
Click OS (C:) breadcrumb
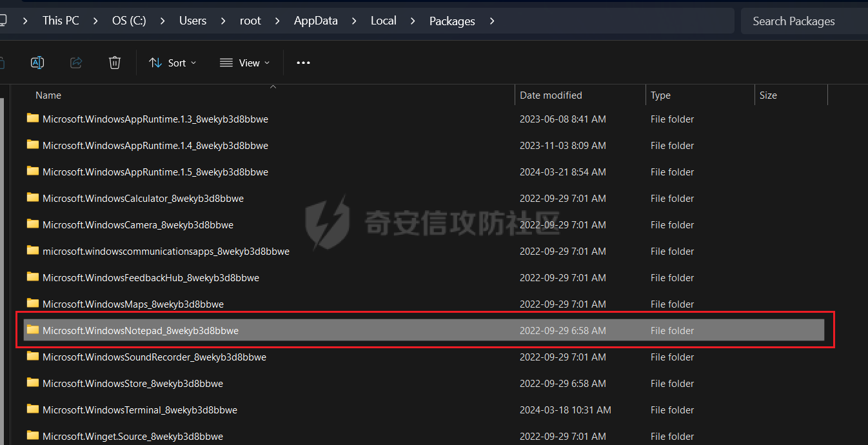point(129,21)
